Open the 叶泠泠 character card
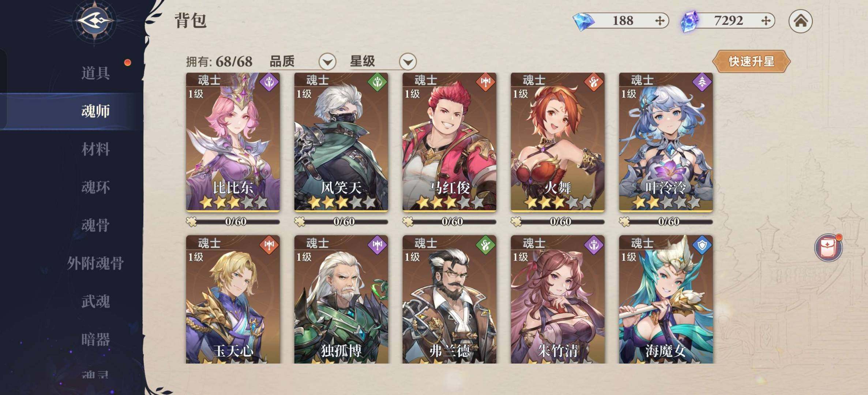 tap(666, 142)
